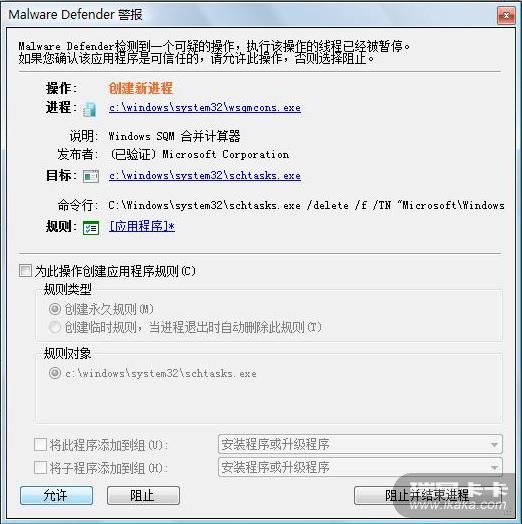Viewport: 522px width, 524px height.
Task: Open the c:\windows\system32\schtasks.exe target link
Action: [x=205, y=175]
